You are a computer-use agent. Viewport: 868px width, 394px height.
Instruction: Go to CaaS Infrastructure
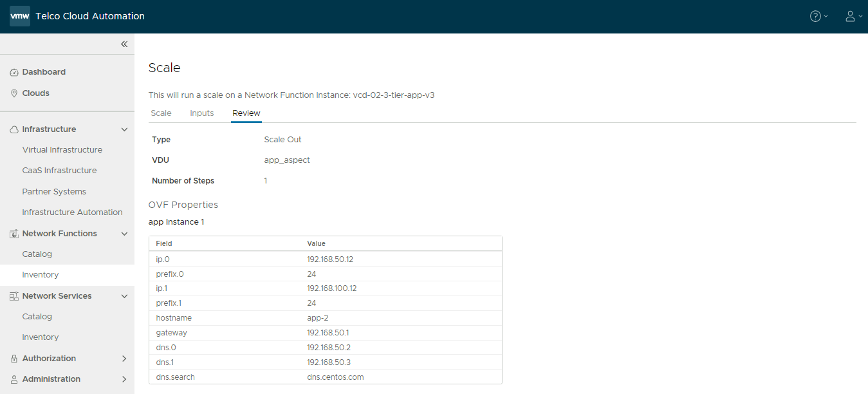coord(59,171)
